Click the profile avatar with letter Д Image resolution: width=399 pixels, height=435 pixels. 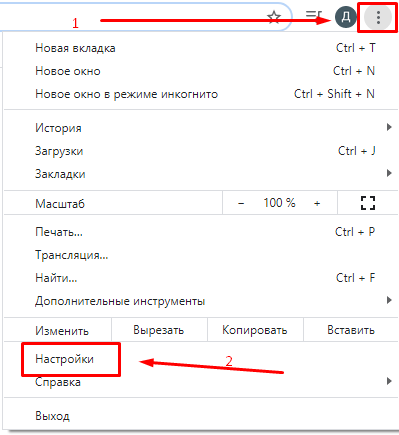click(346, 17)
